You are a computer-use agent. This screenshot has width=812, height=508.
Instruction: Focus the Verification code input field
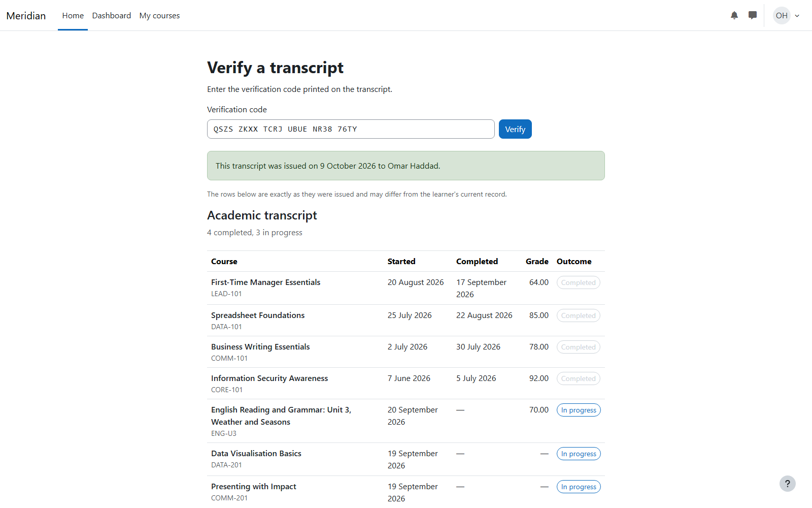[351, 129]
